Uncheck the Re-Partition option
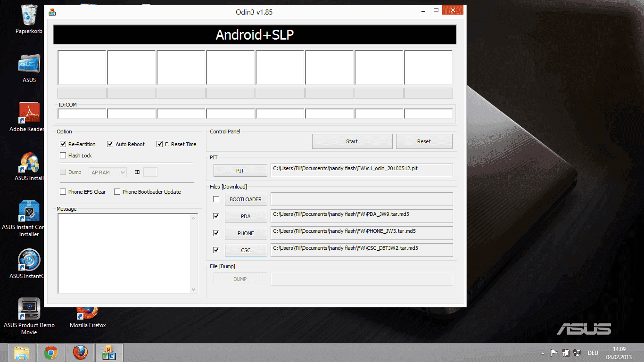The image size is (644, 362). pos(63,144)
